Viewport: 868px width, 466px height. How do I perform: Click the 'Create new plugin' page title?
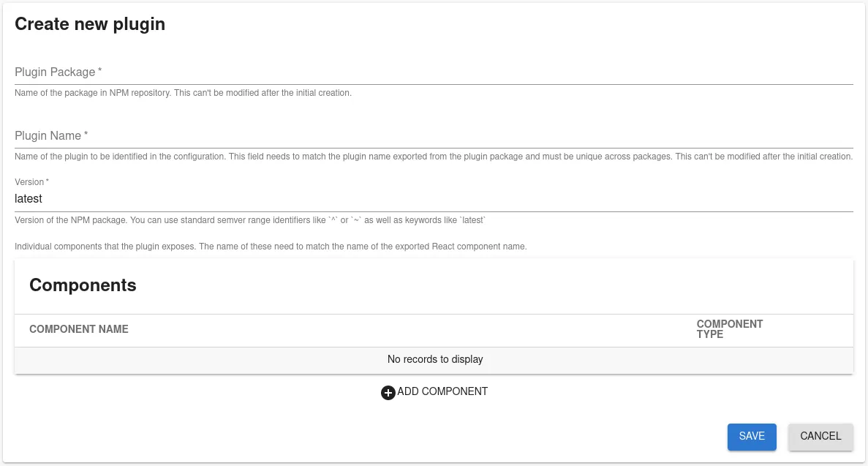tap(90, 23)
